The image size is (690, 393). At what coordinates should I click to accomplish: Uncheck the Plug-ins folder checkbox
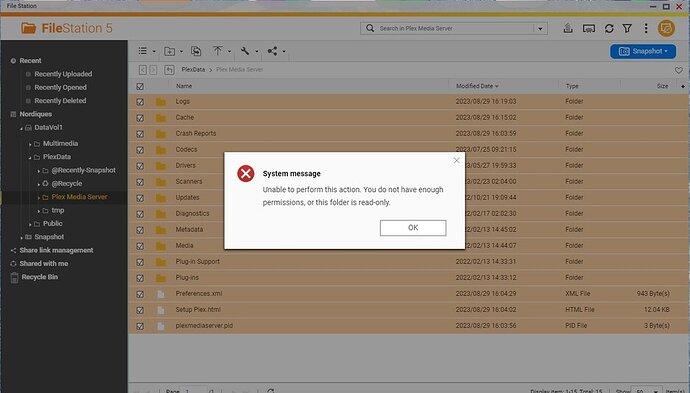140,278
